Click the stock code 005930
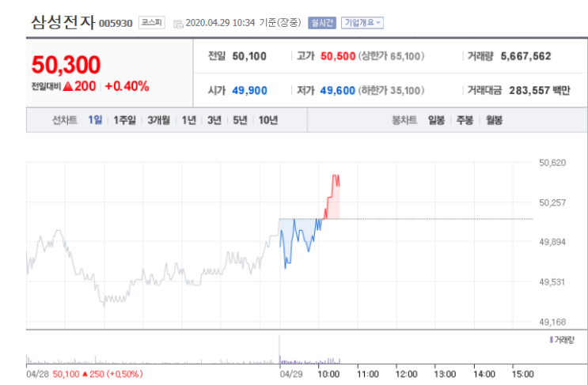Screen dimensions: 588x385 click(x=116, y=24)
